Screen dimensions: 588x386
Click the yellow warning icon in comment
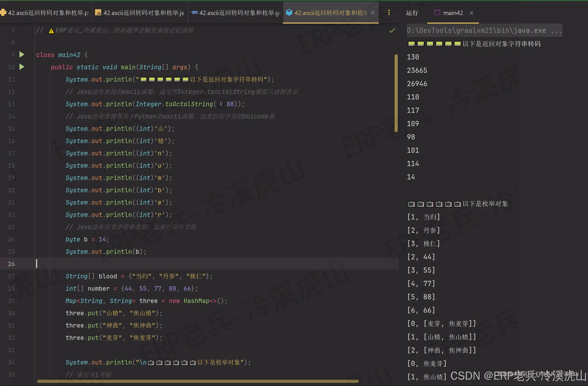[51, 31]
